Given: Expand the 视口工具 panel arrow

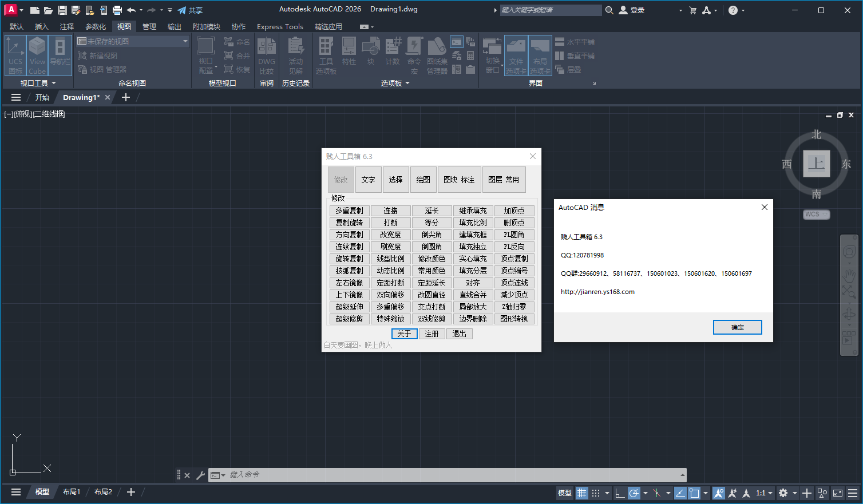Looking at the screenshot, I should tap(54, 83).
